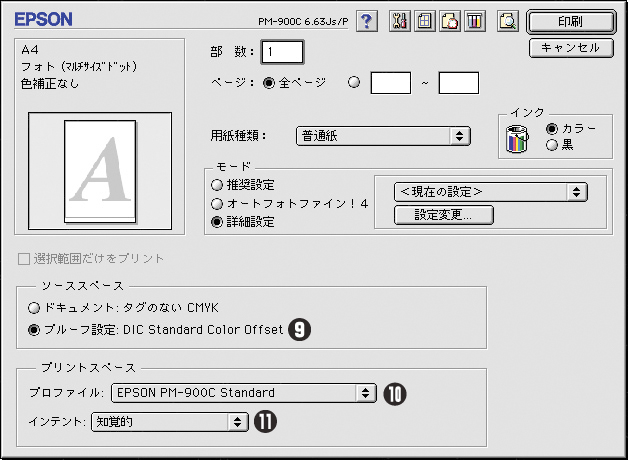Open the print preview magnifier icon

click(508, 21)
